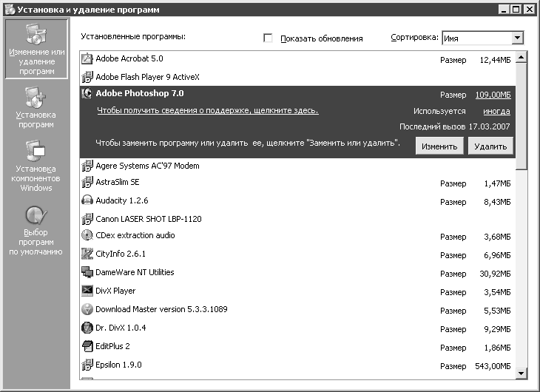Select the DivX Player icon

click(87, 291)
